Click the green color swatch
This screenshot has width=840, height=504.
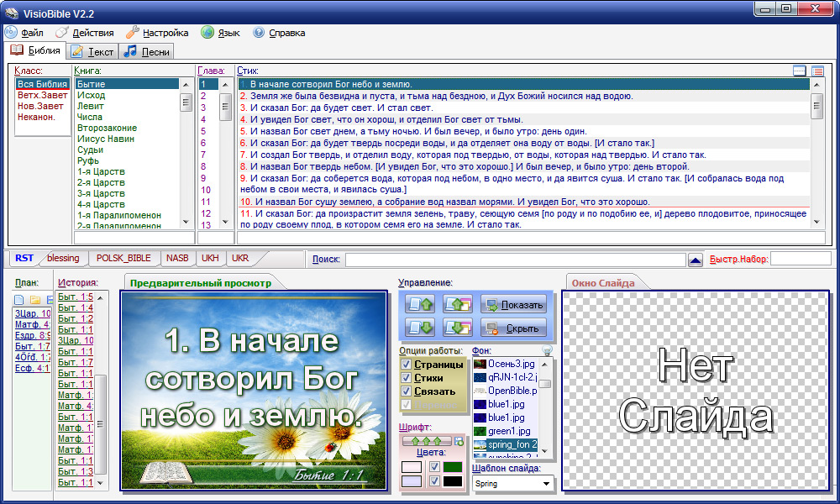pos(453,466)
